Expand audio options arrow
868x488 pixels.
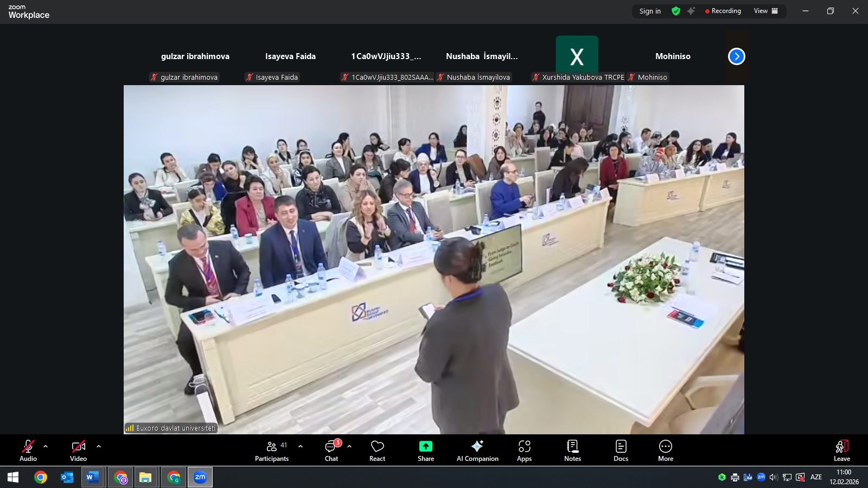[46, 446]
